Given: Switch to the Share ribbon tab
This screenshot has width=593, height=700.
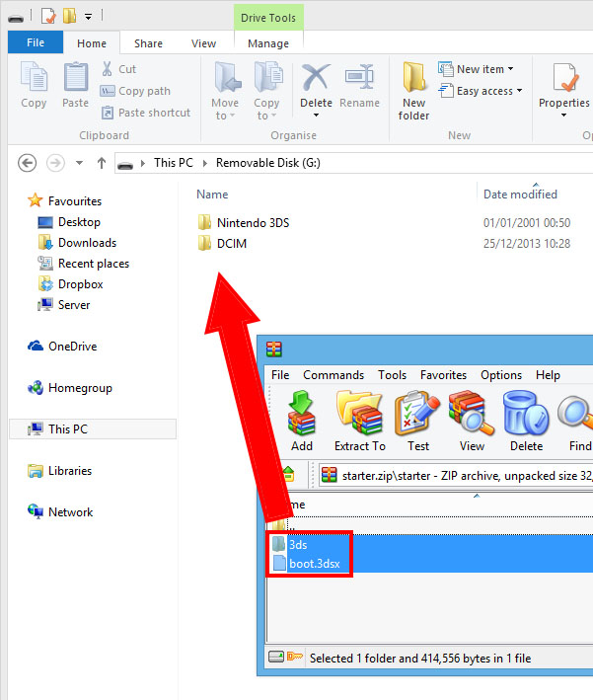Looking at the screenshot, I should pyautogui.click(x=149, y=43).
